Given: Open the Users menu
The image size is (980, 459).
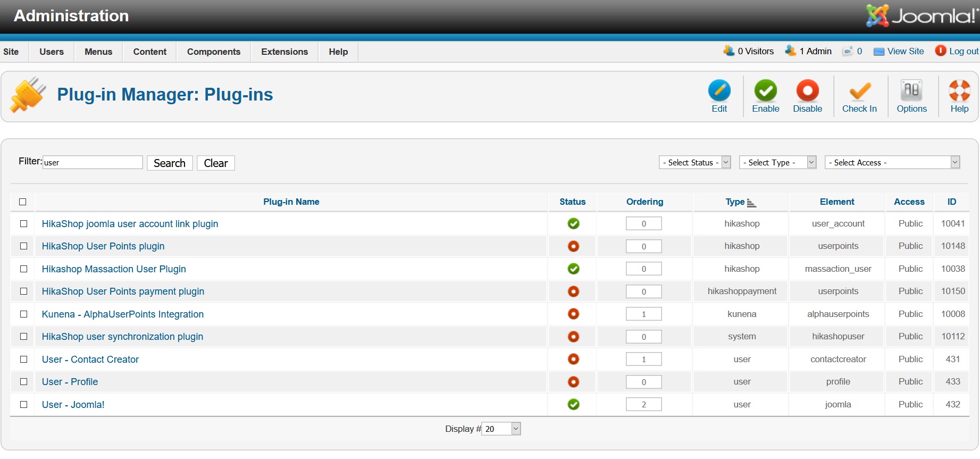Looking at the screenshot, I should tap(52, 52).
